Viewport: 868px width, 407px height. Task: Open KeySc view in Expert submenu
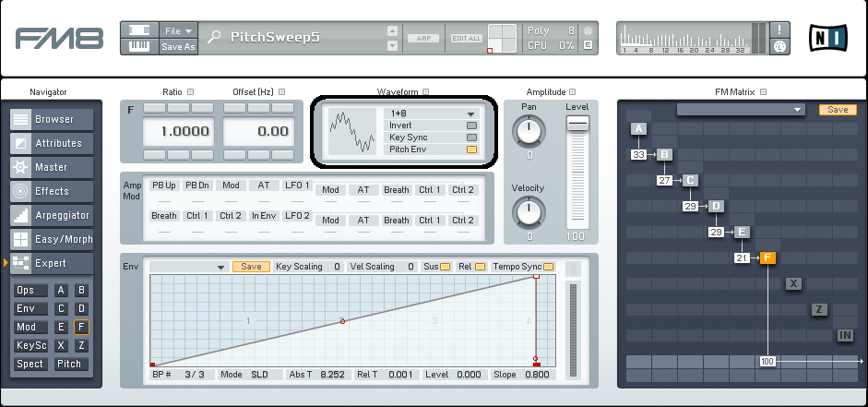click(x=30, y=345)
